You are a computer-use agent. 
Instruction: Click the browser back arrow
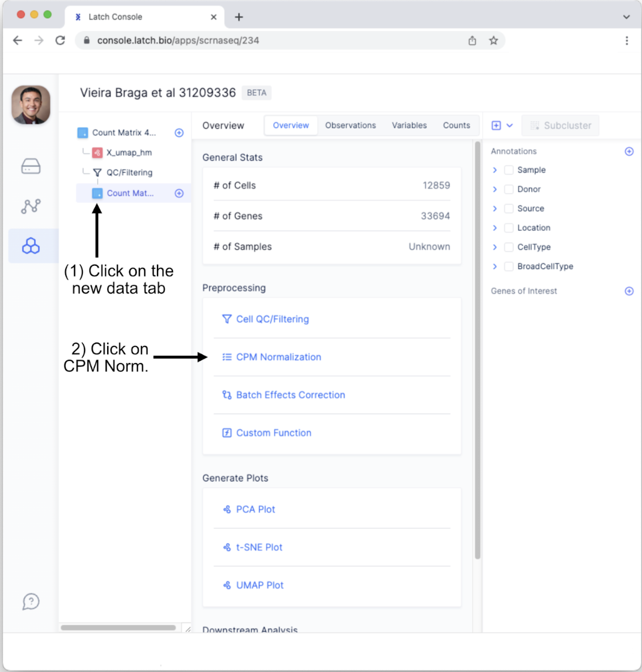18,40
